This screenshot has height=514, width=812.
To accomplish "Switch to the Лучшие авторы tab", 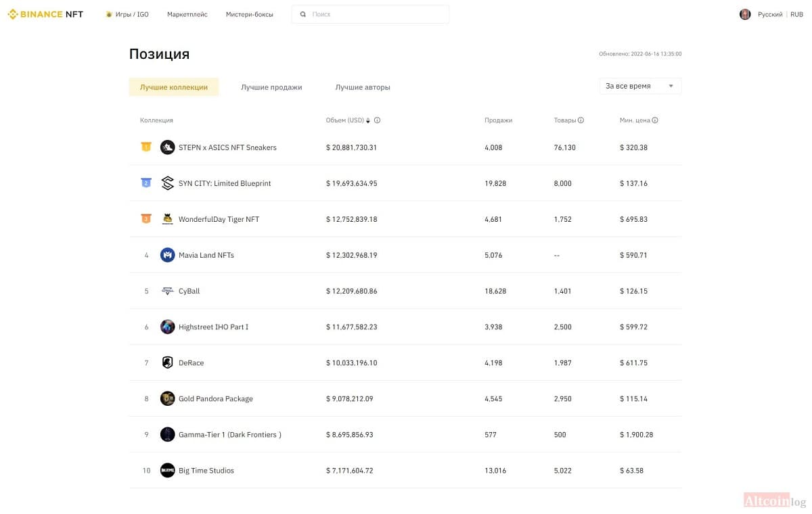I will tap(363, 87).
